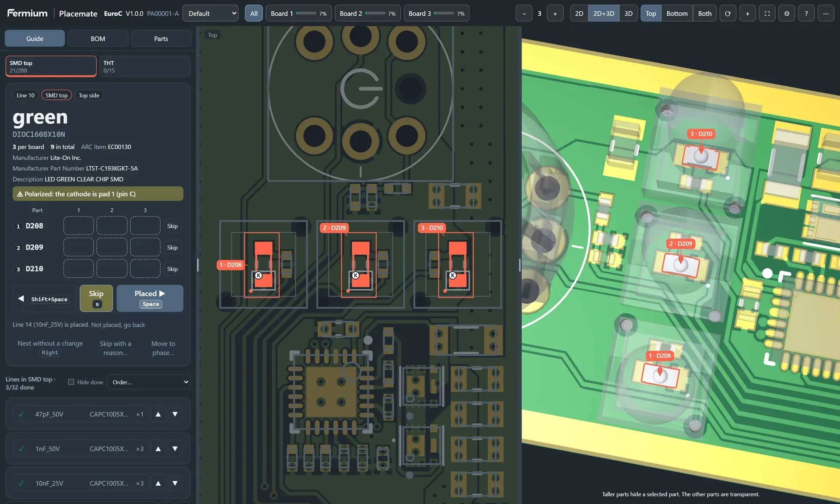Move 47pF_50V line up
Image resolution: width=840 pixels, height=504 pixels.
pos(158,414)
